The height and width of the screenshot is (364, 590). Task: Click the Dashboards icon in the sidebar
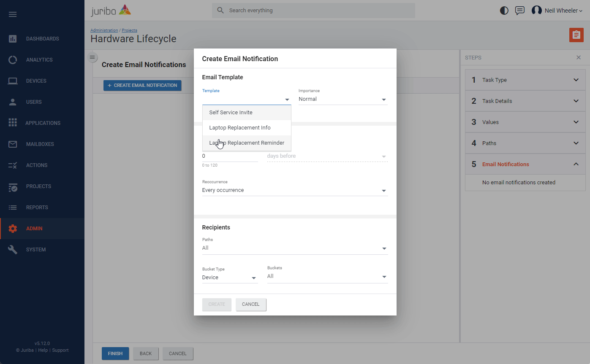click(x=13, y=39)
